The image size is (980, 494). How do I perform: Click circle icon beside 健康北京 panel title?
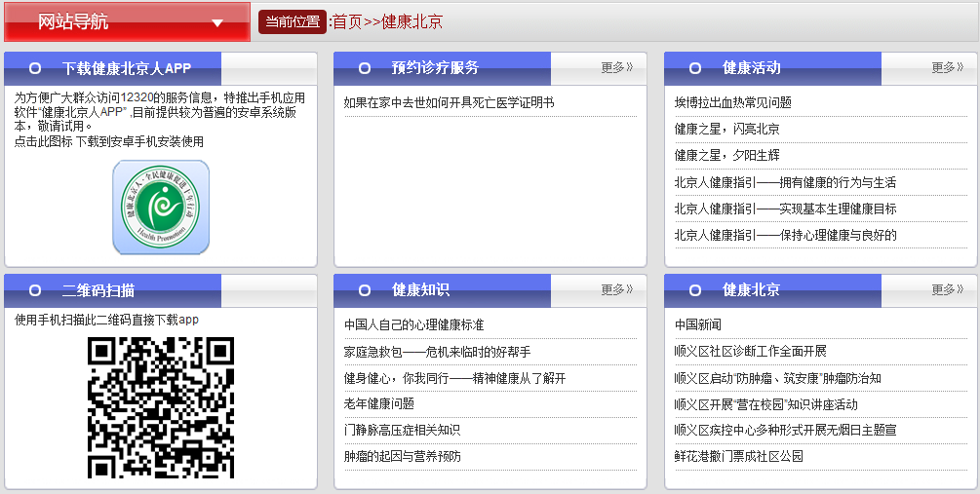[695, 290]
